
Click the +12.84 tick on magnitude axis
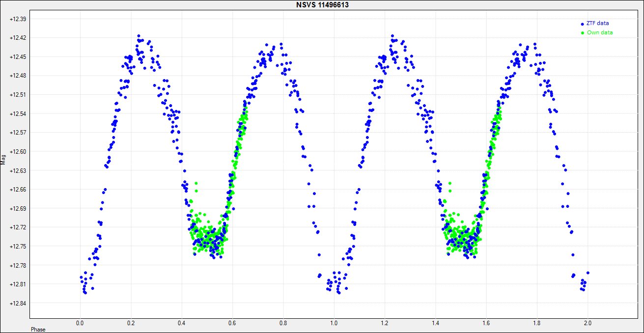click(x=18, y=303)
